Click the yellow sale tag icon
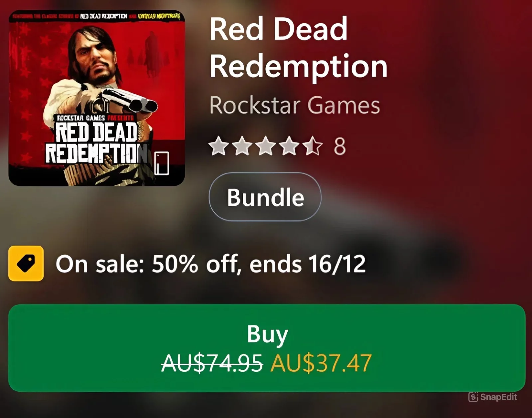Image resolution: width=532 pixels, height=418 pixels. click(x=26, y=264)
